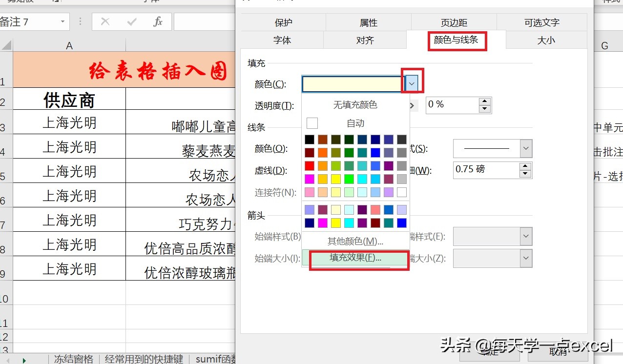The height and width of the screenshot is (364, 623).
Task: Click the formula bar cancel X icon
Action: click(x=105, y=22)
